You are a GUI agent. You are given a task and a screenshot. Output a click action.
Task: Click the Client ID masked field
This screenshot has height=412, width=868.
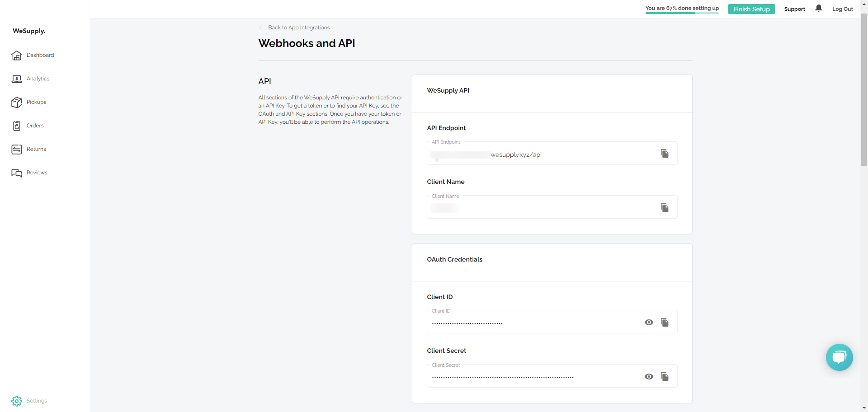(552, 322)
